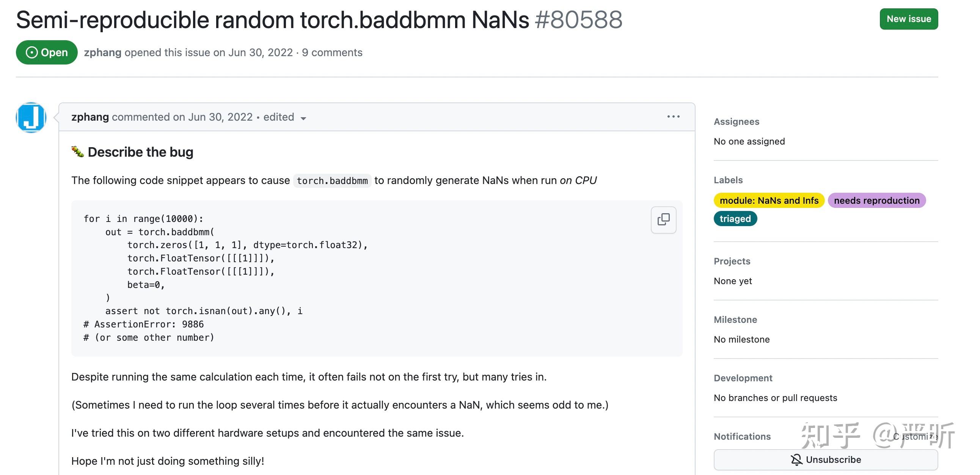The image size is (980, 475).
Task: Click the '9 comments' text in header
Action: point(332,52)
